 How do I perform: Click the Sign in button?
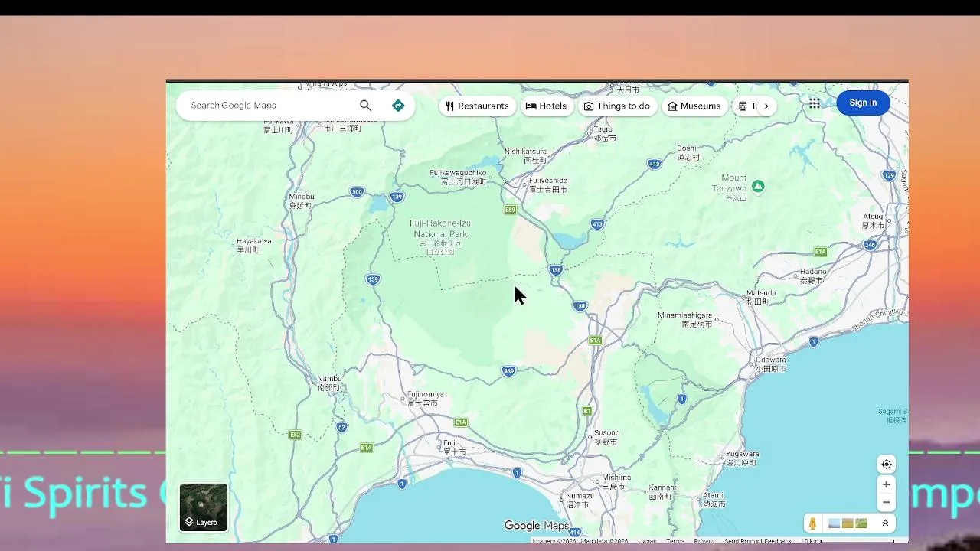pyautogui.click(x=863, y=103)
